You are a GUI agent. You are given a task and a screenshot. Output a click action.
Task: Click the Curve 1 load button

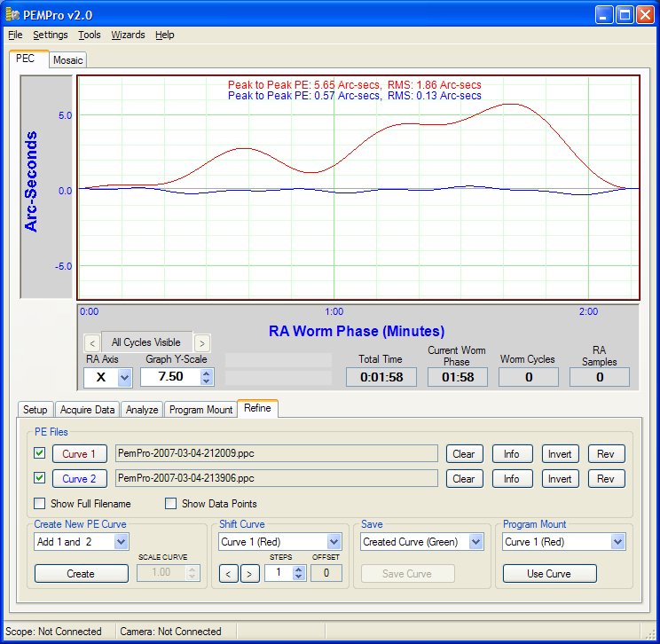click(79, 454)
